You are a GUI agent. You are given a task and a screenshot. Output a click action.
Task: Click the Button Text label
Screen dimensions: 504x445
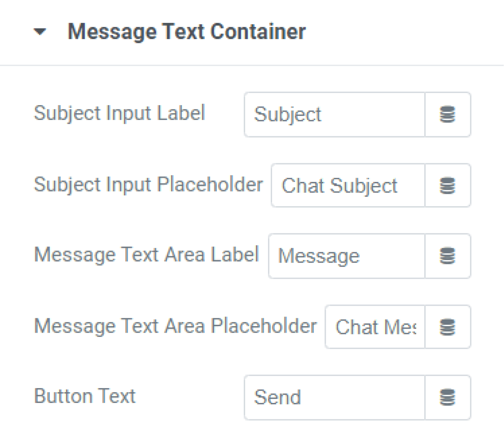85,396
